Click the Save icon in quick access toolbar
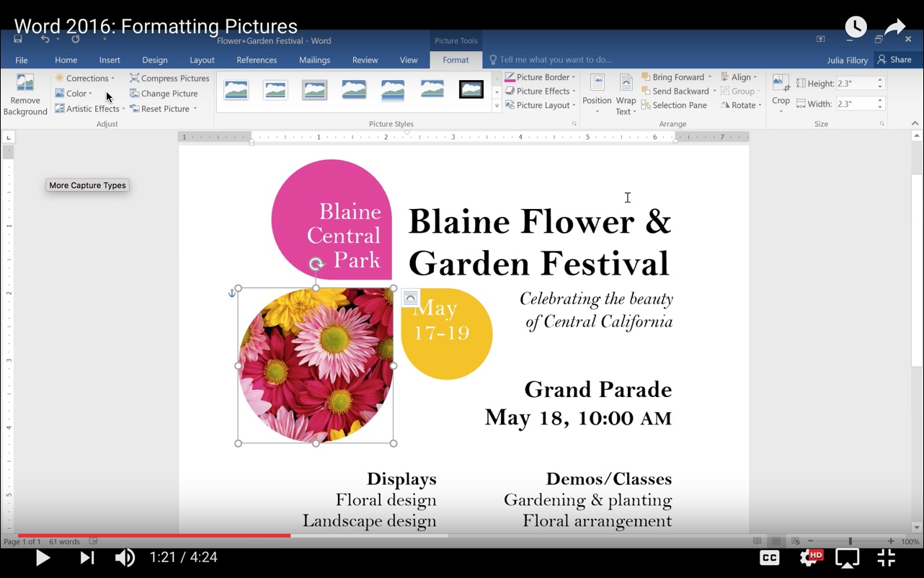Image resolution: width=924 pixels, height=578 pixels. point(18,39)
